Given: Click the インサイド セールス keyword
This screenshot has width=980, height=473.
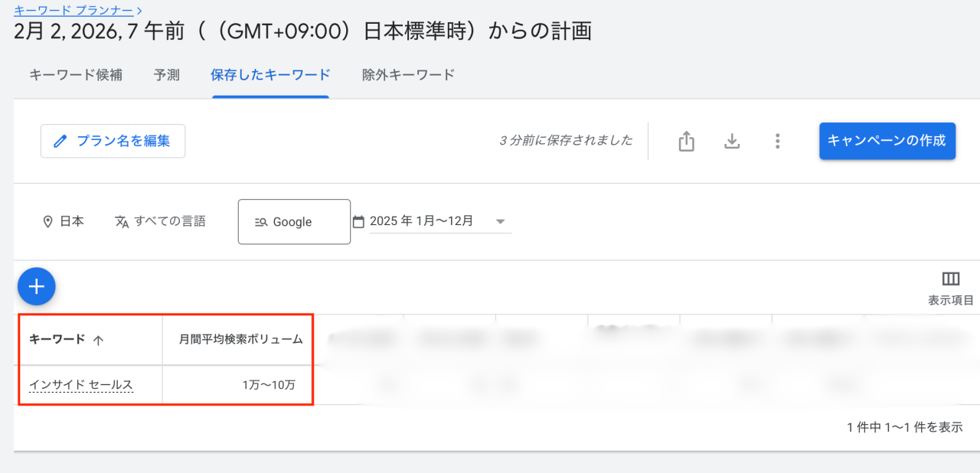Looking at the screenshot, I should click(81, 385).
